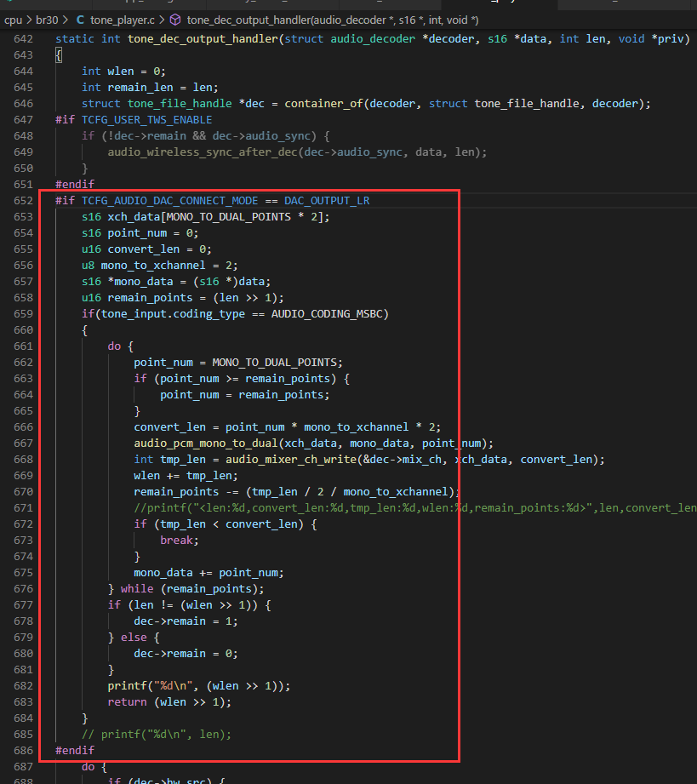Screen dimensions: 697x784
Task: Click the audio_pcm_mono_to_dual function call
Action: tap(205, 444)
